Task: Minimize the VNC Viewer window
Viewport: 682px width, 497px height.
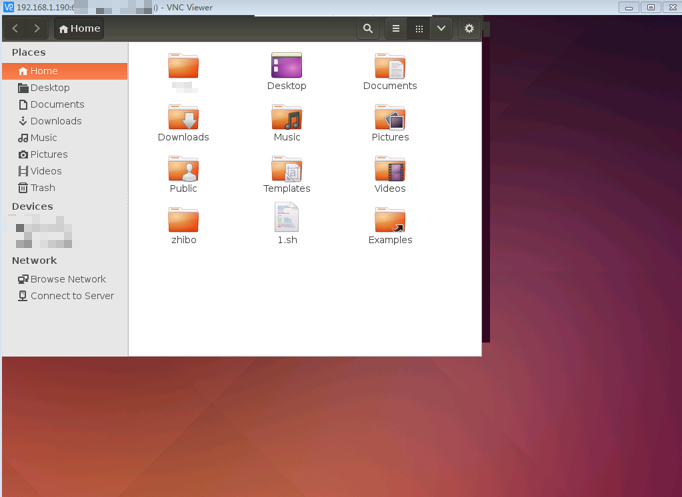Action: (x=629, y=7)
